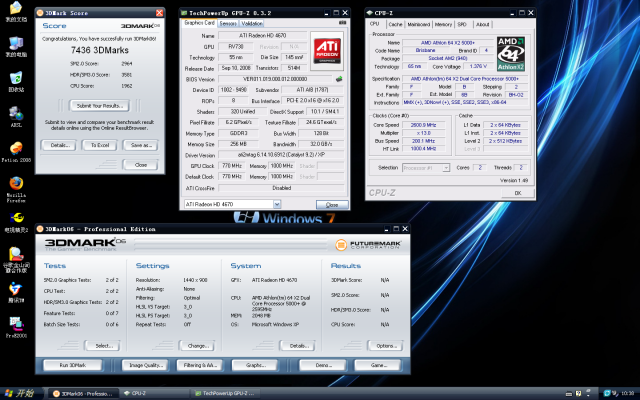Switch to the GPU-Z Validation tab
640x400 pixels.
[x=252, y=24]
